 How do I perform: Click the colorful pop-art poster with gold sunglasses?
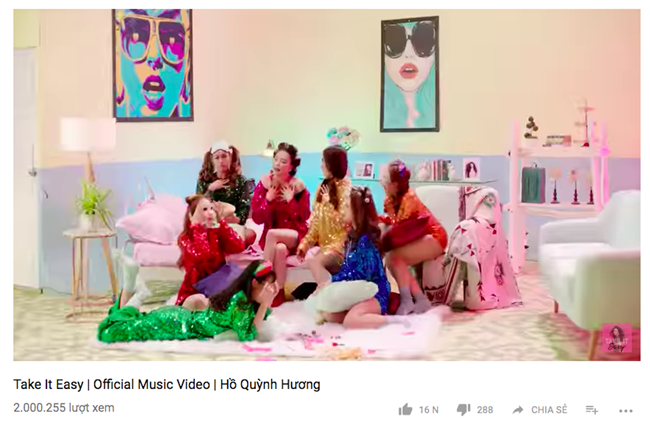[x=153, y=65]
